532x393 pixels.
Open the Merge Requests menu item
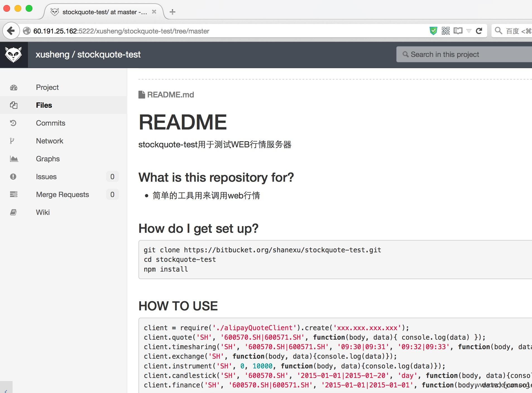pos(63,195)
